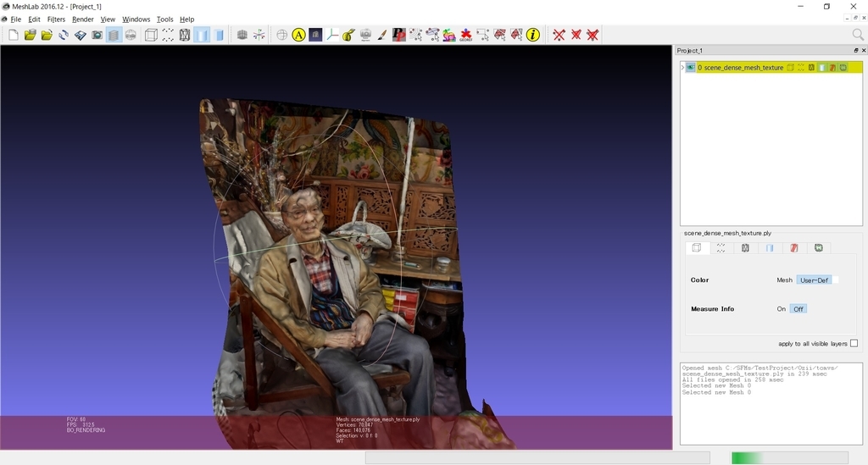This screenshot has width=868, height=465.
Task: Toggle bounding box icon in layer row
Action: (791, 68)
